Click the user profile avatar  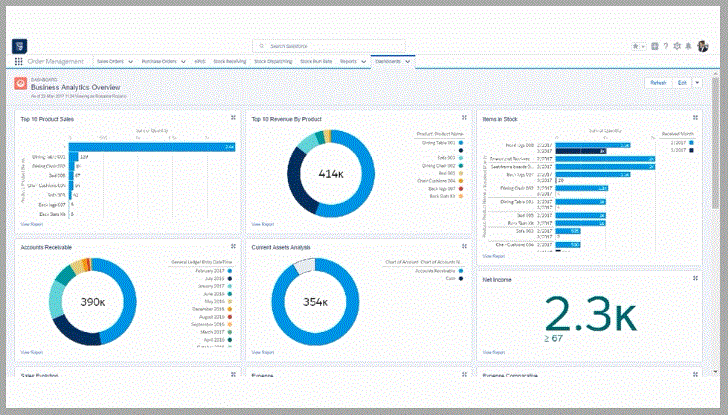tap(703, 46)
